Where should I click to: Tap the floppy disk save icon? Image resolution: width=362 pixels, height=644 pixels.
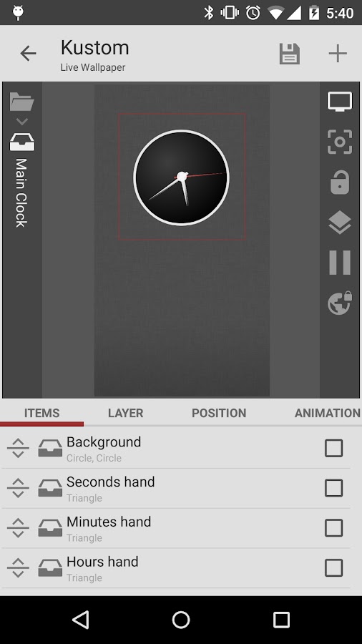tap(290, 54)
